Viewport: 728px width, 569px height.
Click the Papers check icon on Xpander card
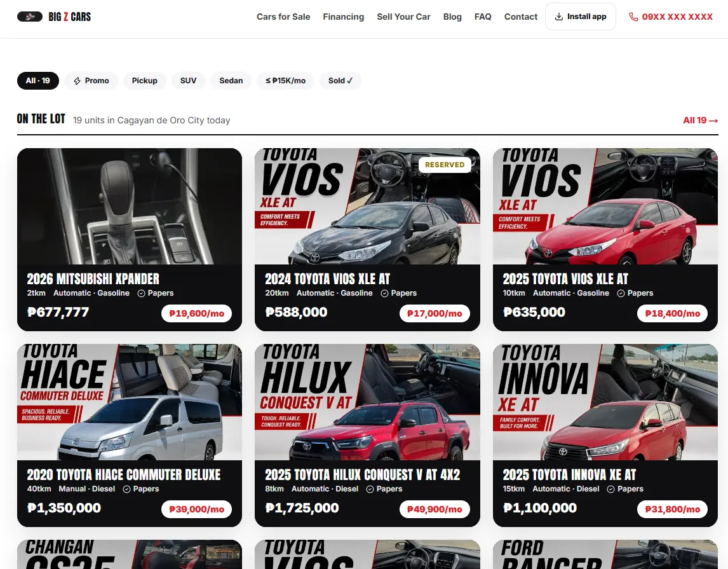pos(141,294)
